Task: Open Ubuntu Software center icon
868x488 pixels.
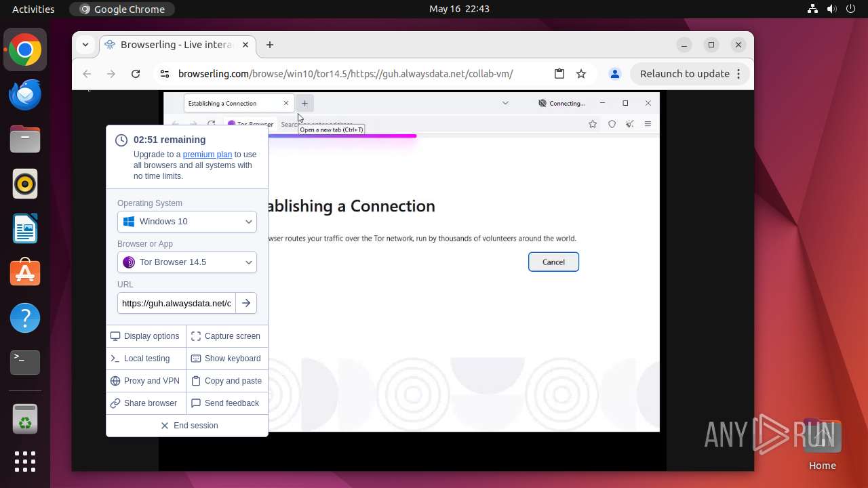Action: click(25, 273)
